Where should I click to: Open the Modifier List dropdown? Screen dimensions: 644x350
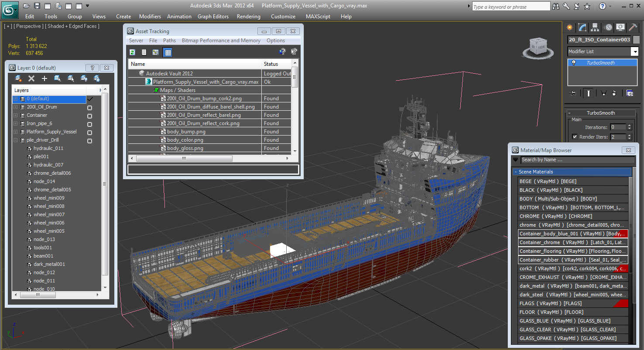pyautogui.click(x=635, y=51)
